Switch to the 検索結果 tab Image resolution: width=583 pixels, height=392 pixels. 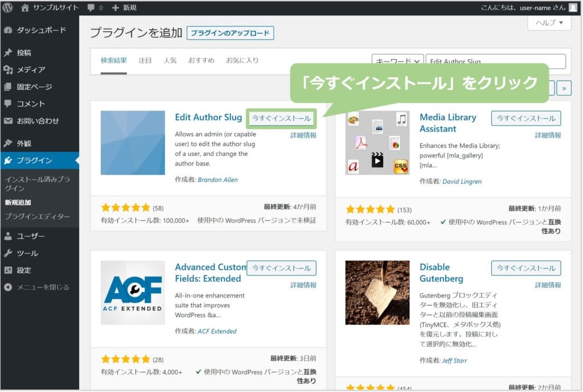114,60
